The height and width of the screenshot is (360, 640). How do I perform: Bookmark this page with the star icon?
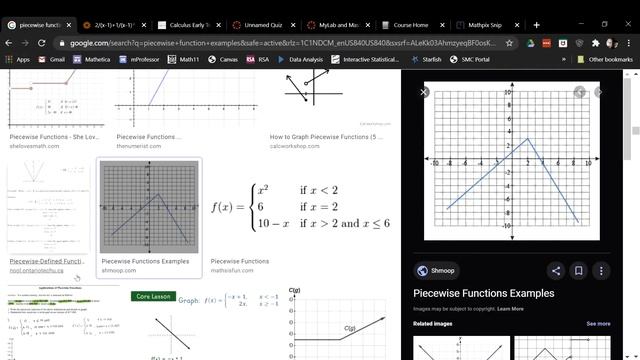(x=509, y=43)
